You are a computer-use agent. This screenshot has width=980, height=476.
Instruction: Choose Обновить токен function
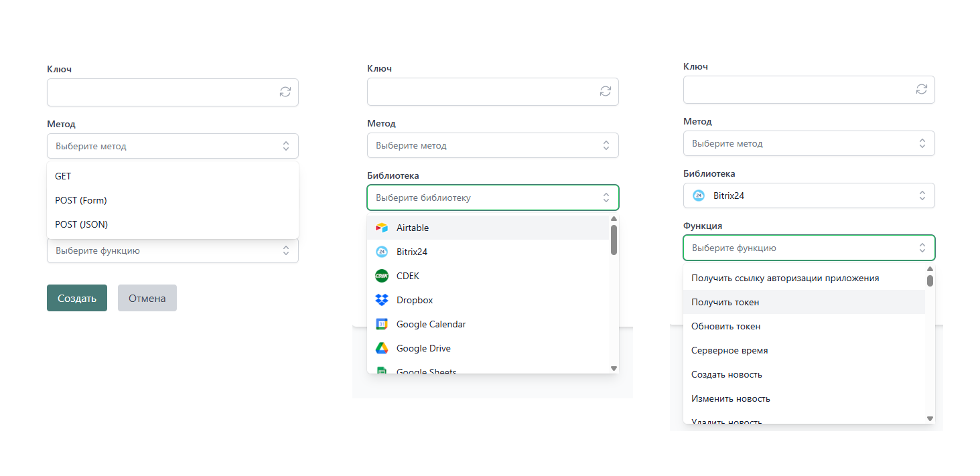(x=804, y=326)
